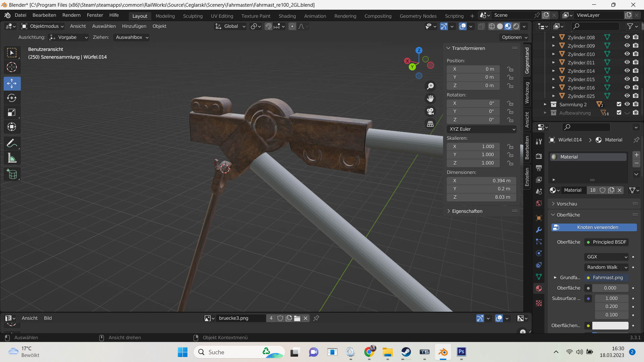Hide Zylinder.008 with eye icon
The image size is (644, 362).
click(x=627, y=37)
